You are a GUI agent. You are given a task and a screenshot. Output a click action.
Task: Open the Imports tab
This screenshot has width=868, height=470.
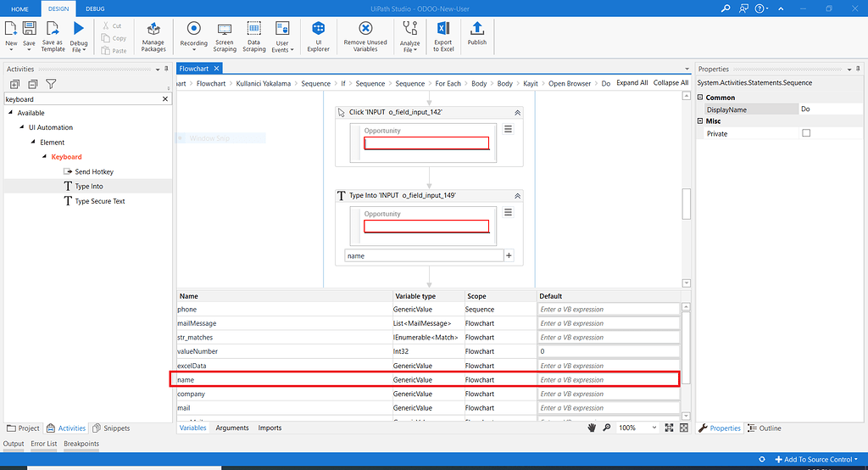click(x=270, y=428)
